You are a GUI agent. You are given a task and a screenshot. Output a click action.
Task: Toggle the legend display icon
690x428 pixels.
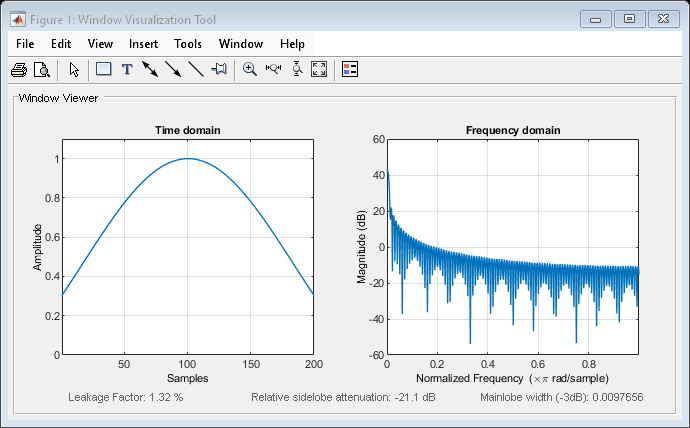pos(350,70)
